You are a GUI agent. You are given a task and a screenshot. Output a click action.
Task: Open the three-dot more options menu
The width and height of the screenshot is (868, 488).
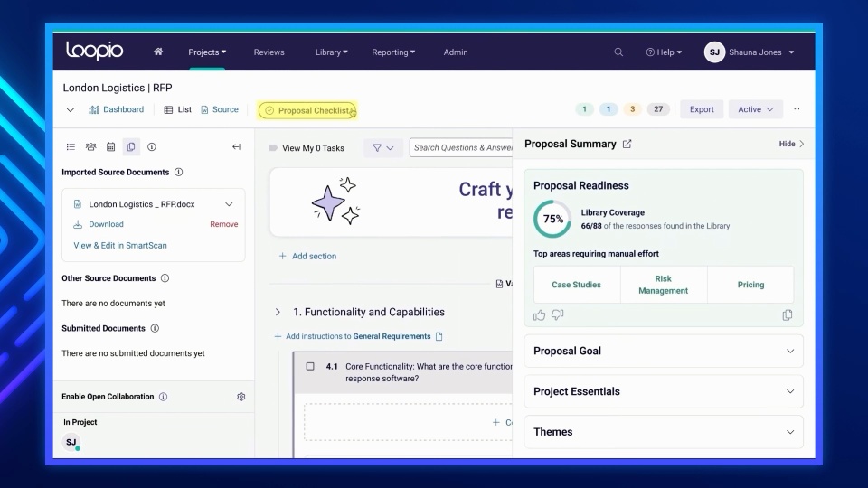tap(797, 109)
